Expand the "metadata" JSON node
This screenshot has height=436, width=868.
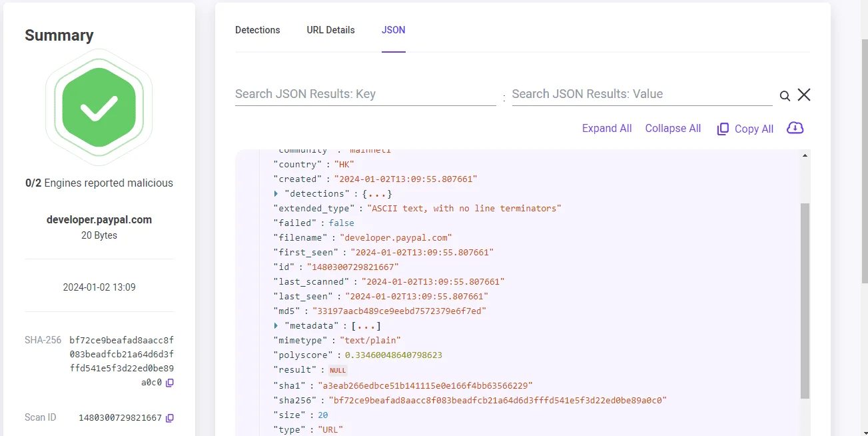coord(276,326)
